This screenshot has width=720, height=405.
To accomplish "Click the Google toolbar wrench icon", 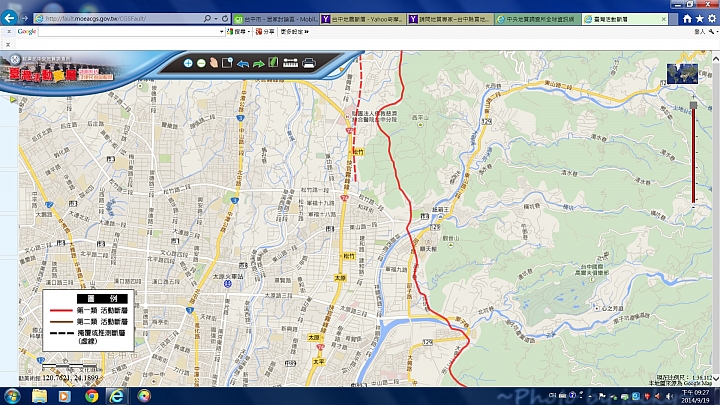I will tap(712, 32).
